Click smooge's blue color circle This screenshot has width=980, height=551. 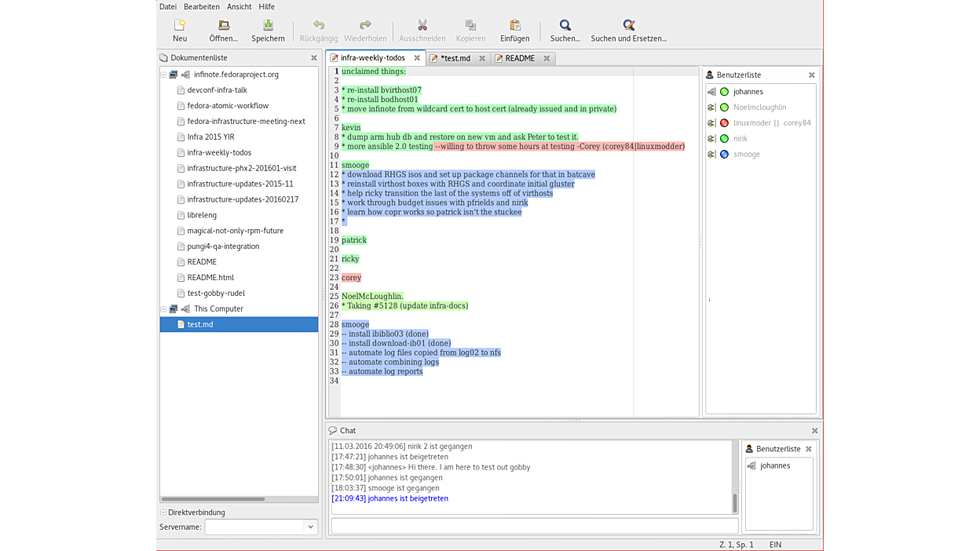click(x=725, y=155)
